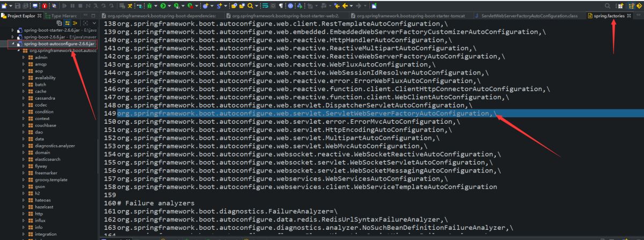Screen dimensions: 644x240
Task: Collapse the spring-boot-autoconfigure-2.6.6.jar node
Action: pos(13,43)
